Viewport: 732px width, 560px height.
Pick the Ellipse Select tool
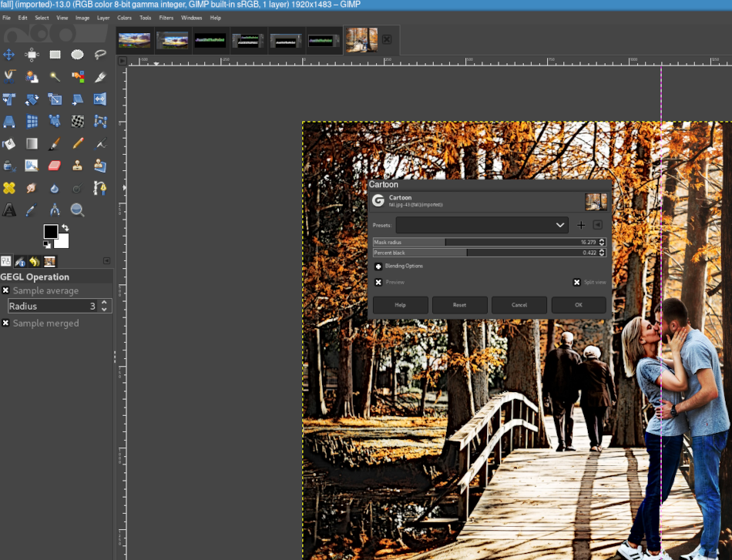(77, 55)
